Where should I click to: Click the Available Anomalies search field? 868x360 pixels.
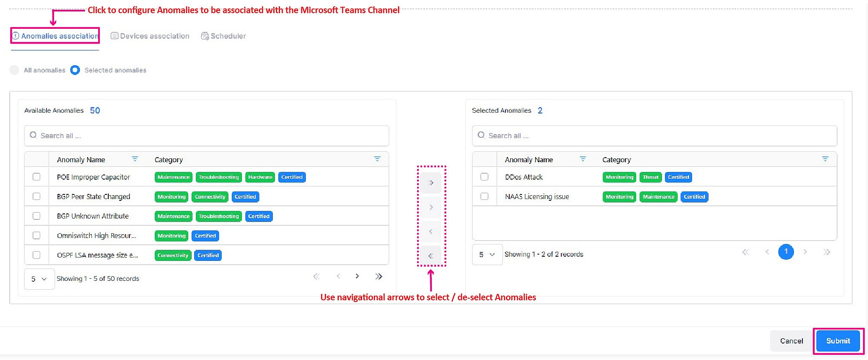tap(206, 136)
